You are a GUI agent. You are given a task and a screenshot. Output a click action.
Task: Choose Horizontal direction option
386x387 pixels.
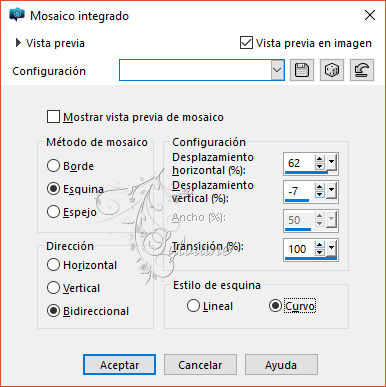[x=53, y=265]
